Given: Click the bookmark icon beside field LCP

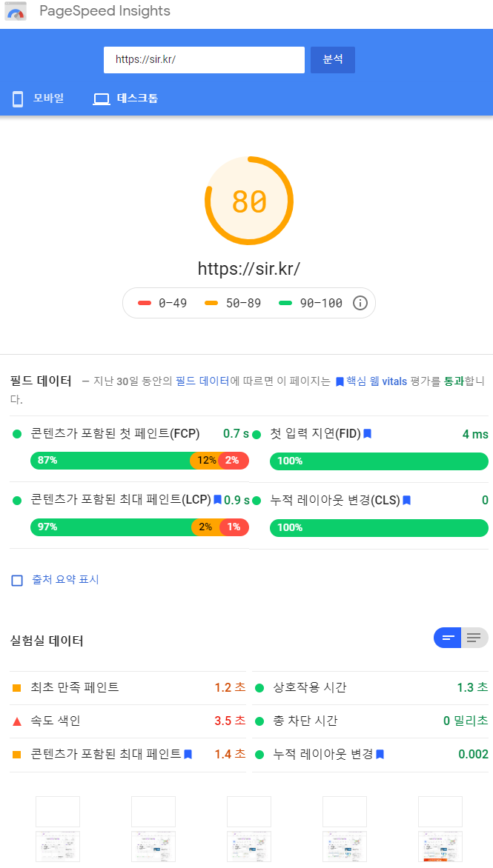Looking at the screenshot, I should click(x=217, y=500).
